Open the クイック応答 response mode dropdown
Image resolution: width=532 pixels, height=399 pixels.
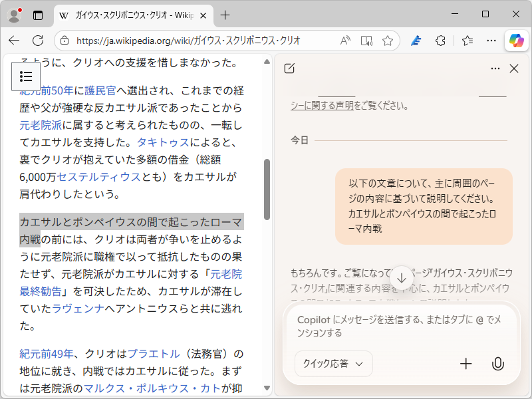(x=333, y=364)
